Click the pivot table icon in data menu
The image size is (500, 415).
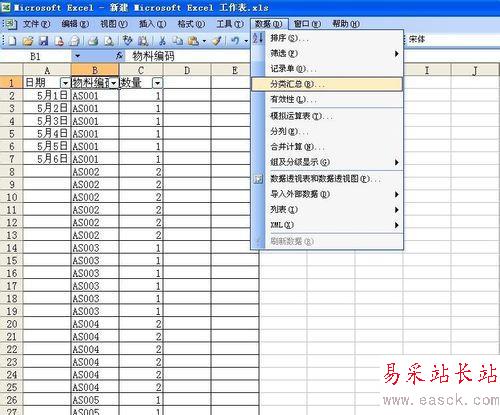(258, 179)
